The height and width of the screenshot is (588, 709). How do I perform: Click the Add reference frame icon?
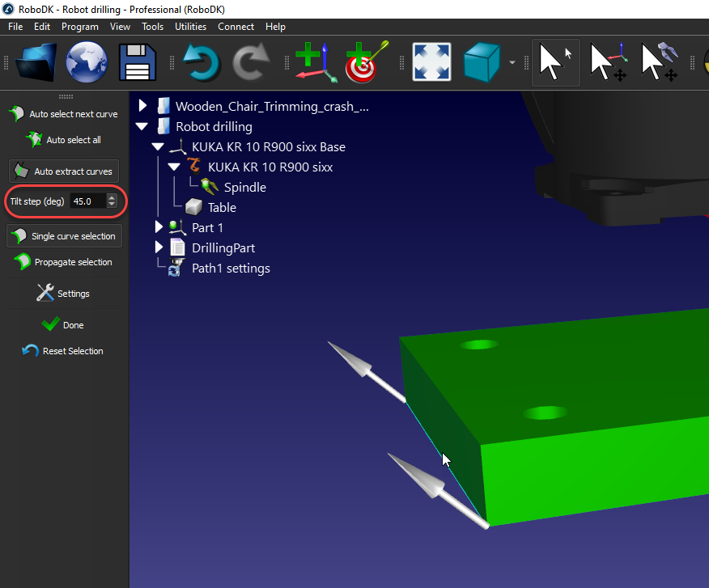[x=315, y=62]
